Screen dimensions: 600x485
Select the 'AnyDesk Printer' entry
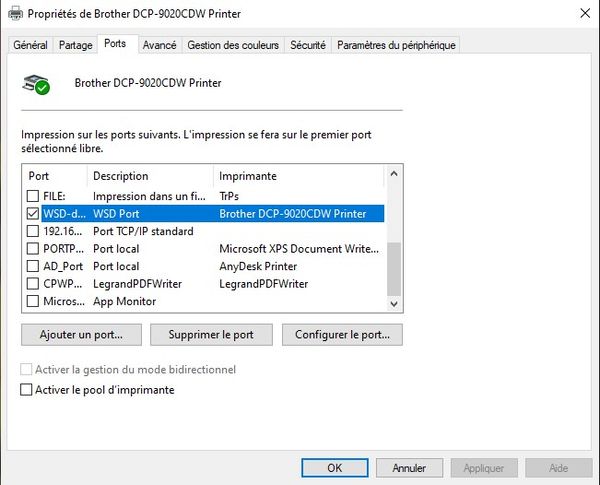[x=258, y=266]
